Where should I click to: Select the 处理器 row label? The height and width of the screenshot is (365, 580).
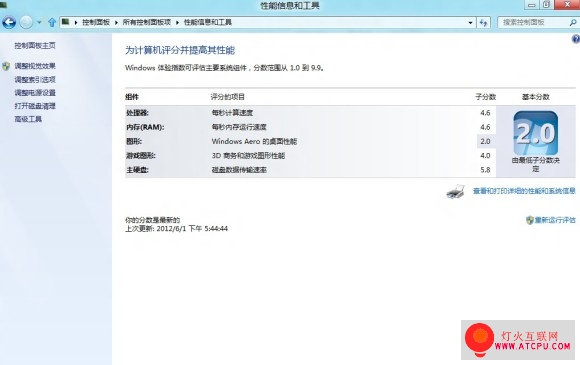click(137, 113)
